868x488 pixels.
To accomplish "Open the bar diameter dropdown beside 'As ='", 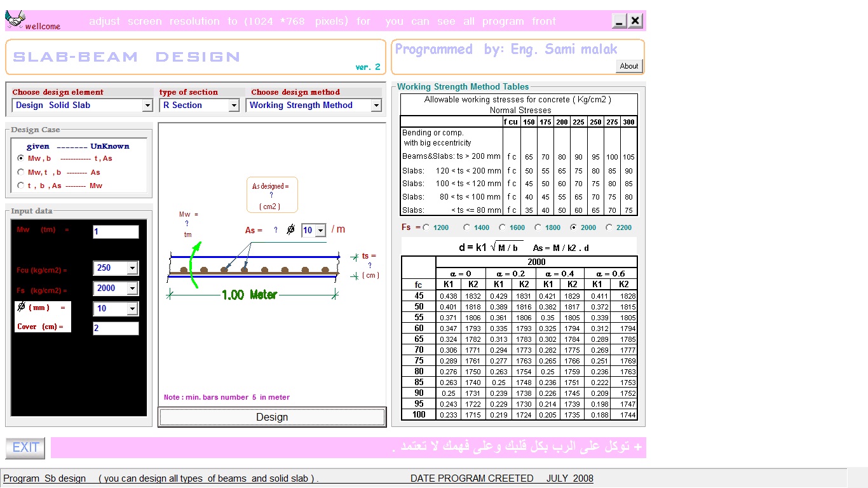I will coord(320,231).
